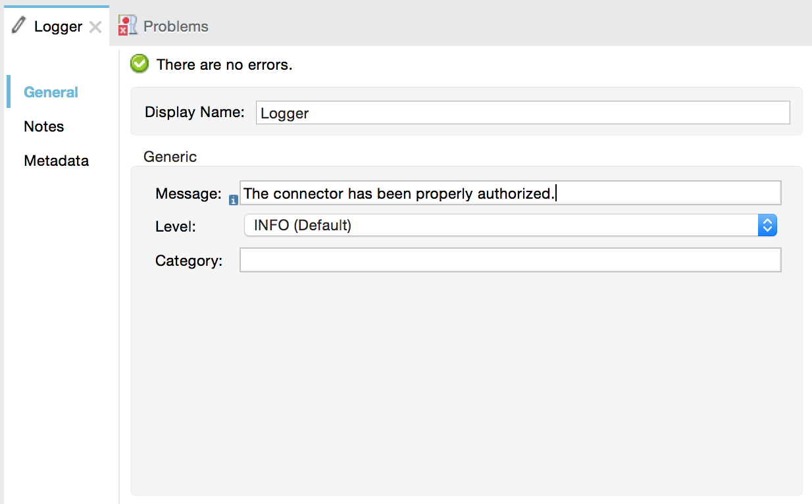Close the Logger tab
Screen dimensions: 812x504
(x=95, y=27)
